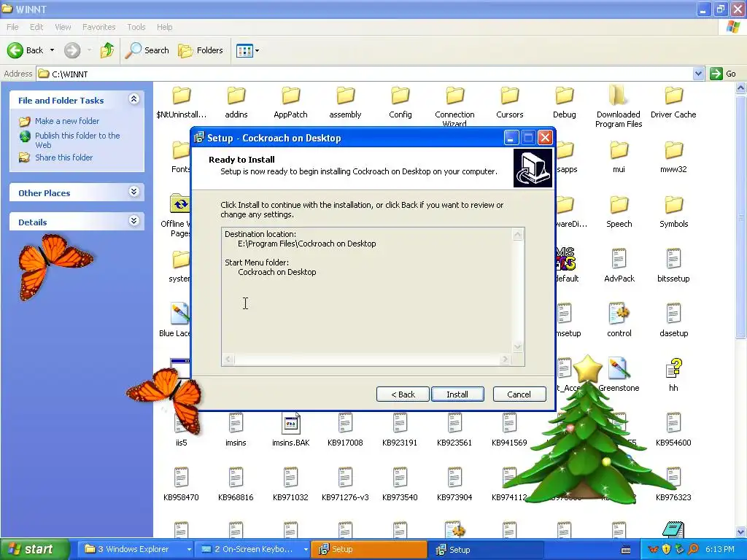The image size is (747, 560).
Task: Minimize the Cockroach on Desktop Setup window
Action: pos(511,138)
